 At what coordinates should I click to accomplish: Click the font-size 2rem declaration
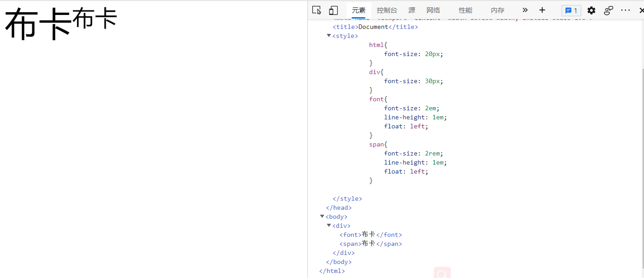coord(413,153)
